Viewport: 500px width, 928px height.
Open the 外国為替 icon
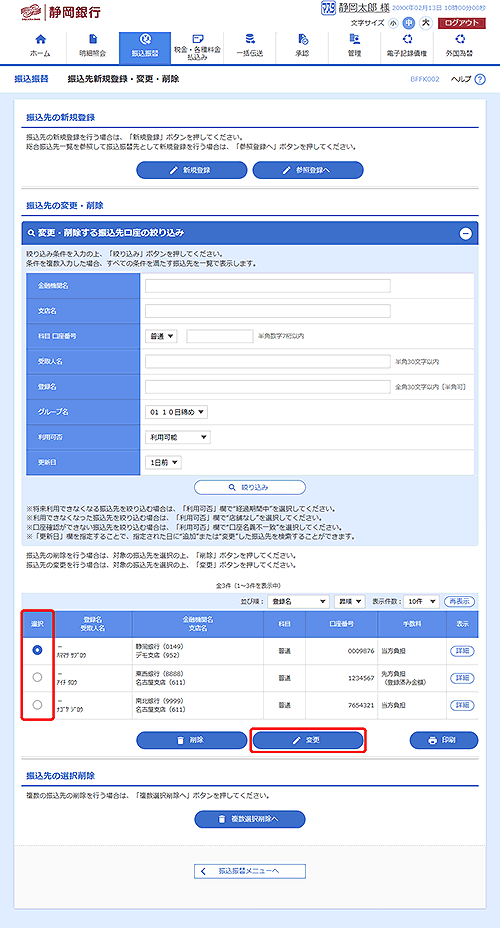[461, 40]
